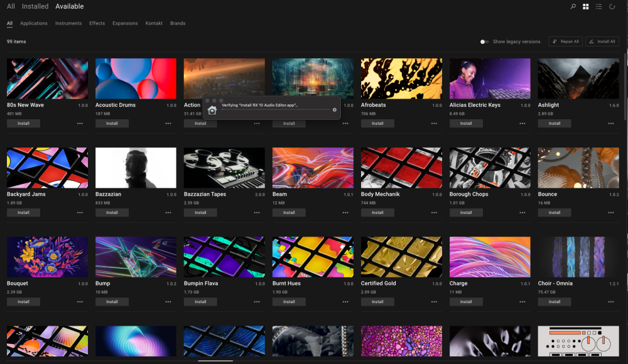Click the Repair All button
Screen dimensions: 628x364
point(566,41)
